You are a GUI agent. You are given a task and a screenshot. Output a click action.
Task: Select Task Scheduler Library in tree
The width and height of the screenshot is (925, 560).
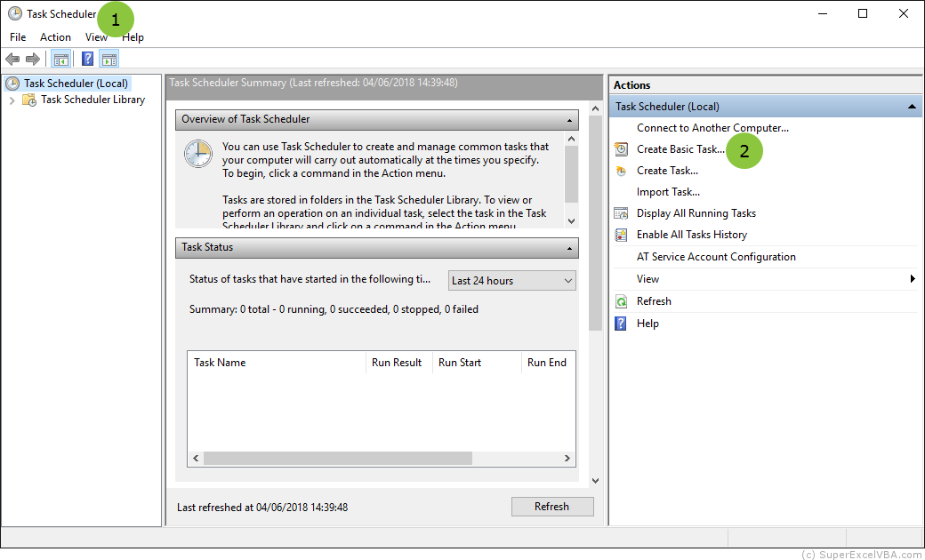pos(92,100)
